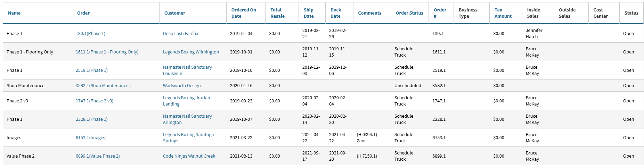Screen dimensions: 644x168
Task: Sort by Ordered On Date header
Action: (244, 13)
